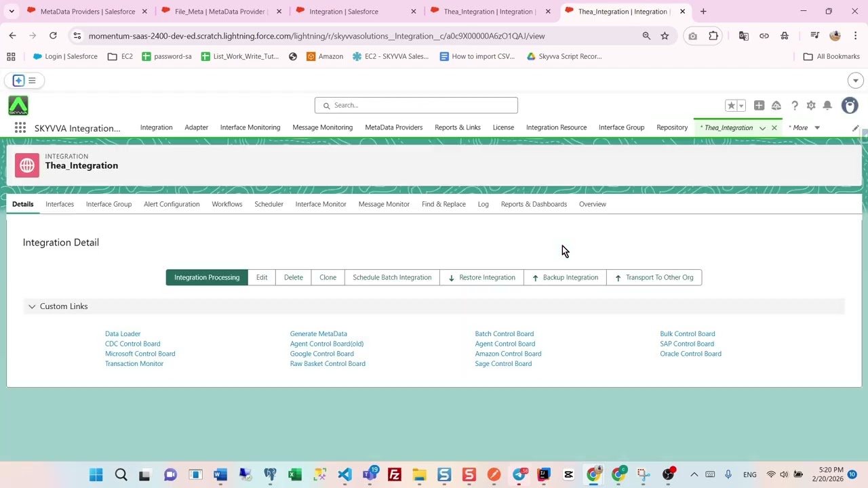Click the zoom magnifier in address bar

(x=646, y=36)
